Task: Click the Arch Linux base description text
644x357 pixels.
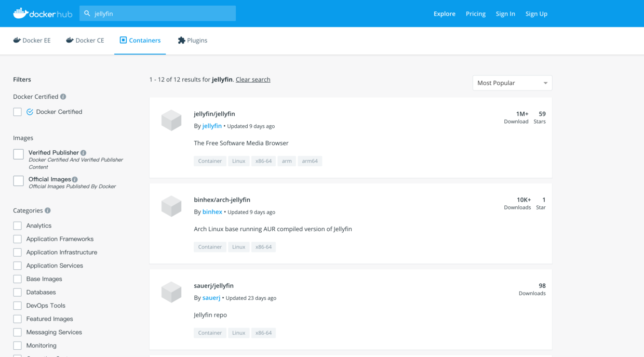Action: point(273,229)
